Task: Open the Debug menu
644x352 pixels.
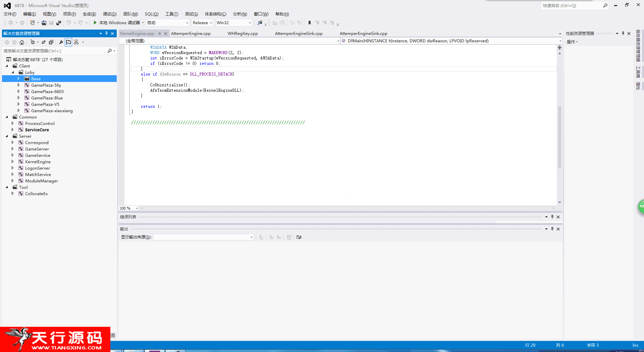Action: point(109,14)
